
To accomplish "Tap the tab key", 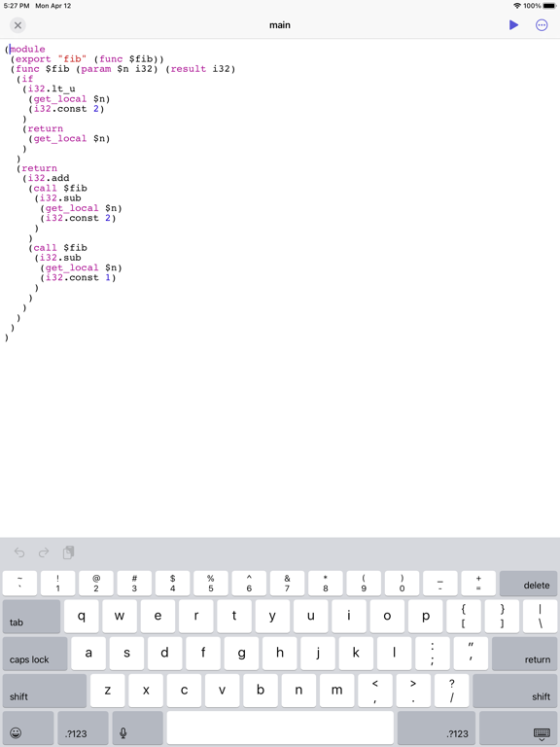I will (x=31, y=616).
